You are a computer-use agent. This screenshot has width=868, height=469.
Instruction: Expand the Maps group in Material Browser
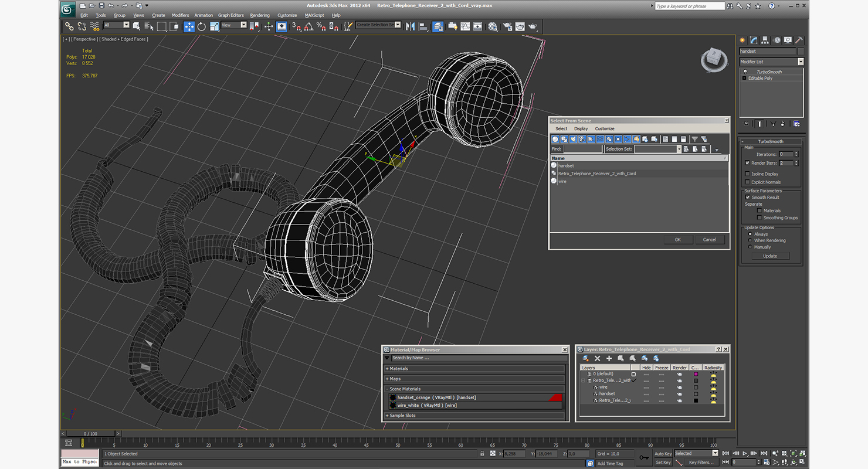(475, 379)
